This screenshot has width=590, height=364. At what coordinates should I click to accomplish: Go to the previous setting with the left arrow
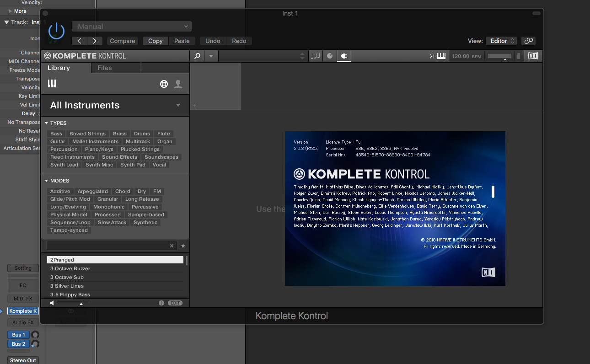click(x=80, y=41)
